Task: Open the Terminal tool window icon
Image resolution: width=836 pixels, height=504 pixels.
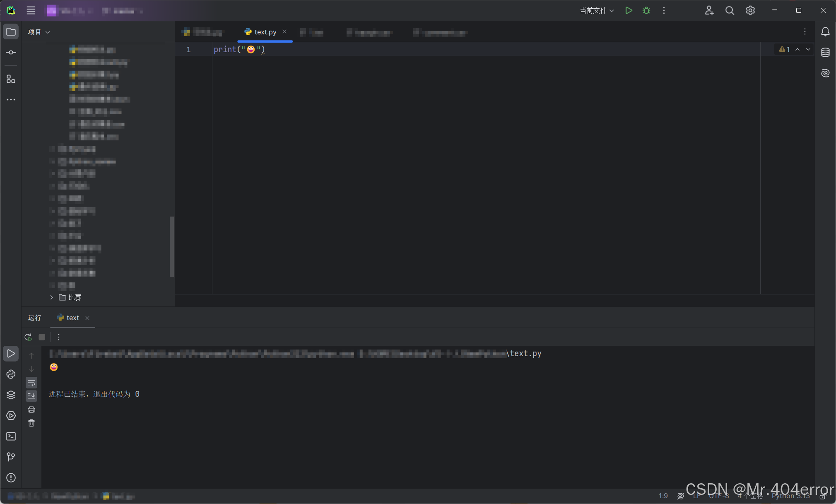Action: point(11,436)
